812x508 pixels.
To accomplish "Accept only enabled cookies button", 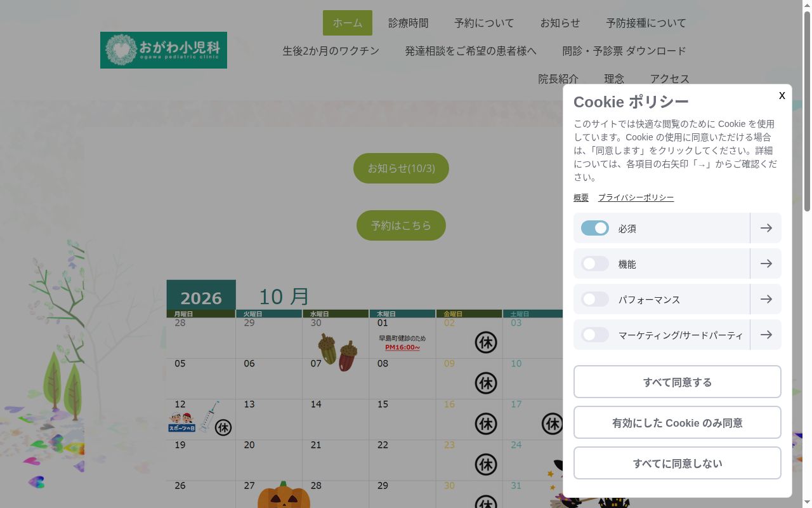I will click(678, 422).
